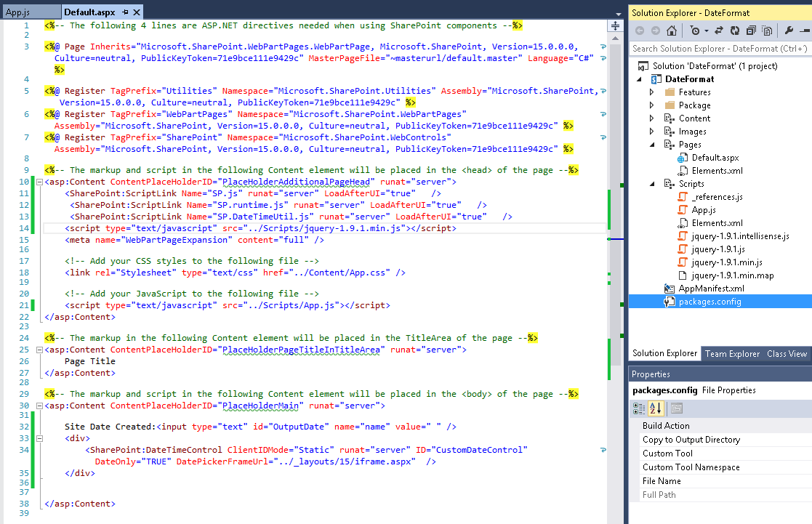Switch to the Solution Explorer bottom tab

click(x=664, y=353)
